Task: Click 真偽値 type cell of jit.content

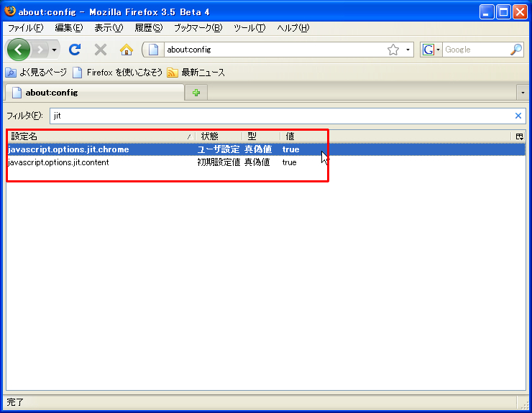Action: [x=257, y=162]
